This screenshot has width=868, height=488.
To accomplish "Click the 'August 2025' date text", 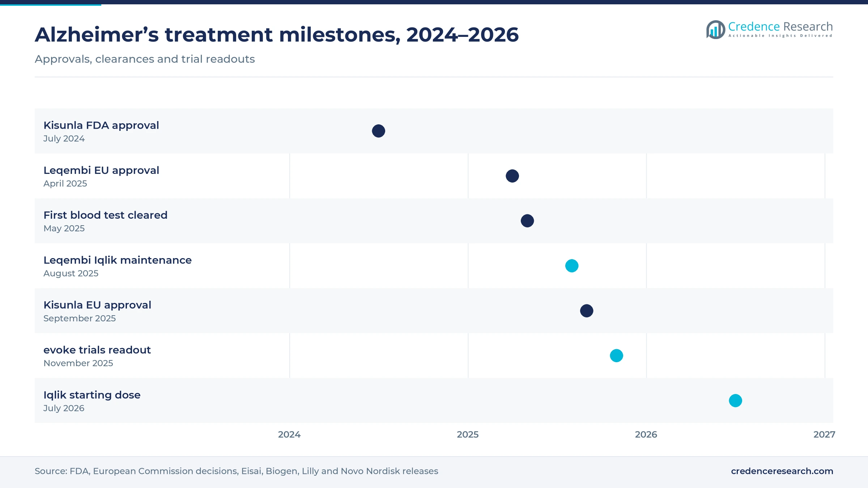I will tap(71, 273).
